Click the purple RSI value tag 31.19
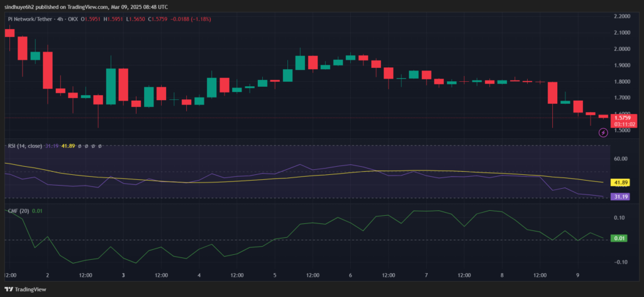 tap(621, 197)
